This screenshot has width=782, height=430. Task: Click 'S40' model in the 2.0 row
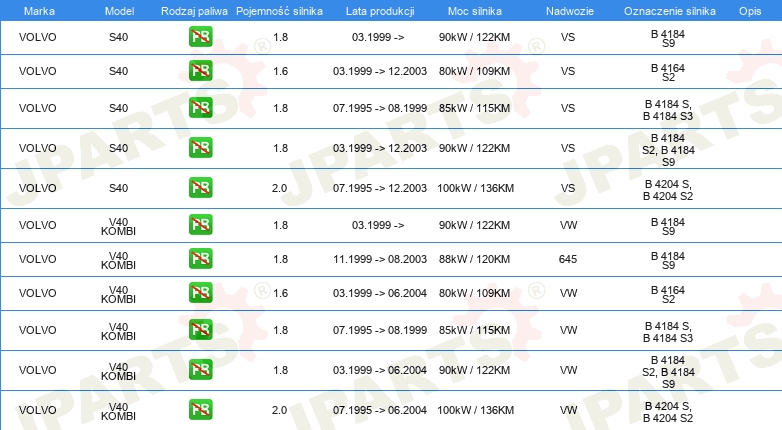pyautogui.click(x=118, y=188)
